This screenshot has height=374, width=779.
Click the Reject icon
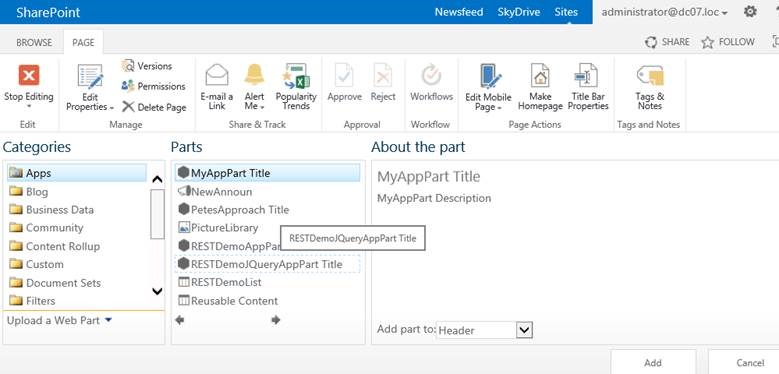(383, 75)
